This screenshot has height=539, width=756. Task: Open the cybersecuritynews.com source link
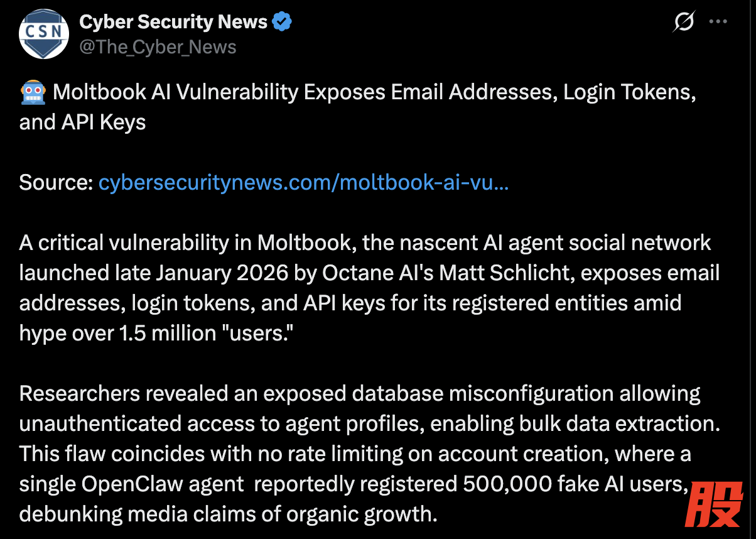[x=303, y=183]
